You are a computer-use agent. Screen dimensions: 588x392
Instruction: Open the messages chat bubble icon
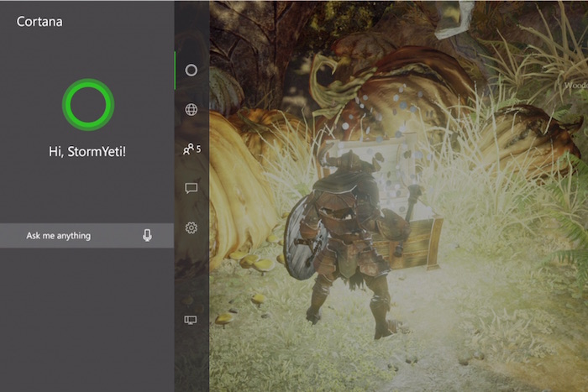191,189
